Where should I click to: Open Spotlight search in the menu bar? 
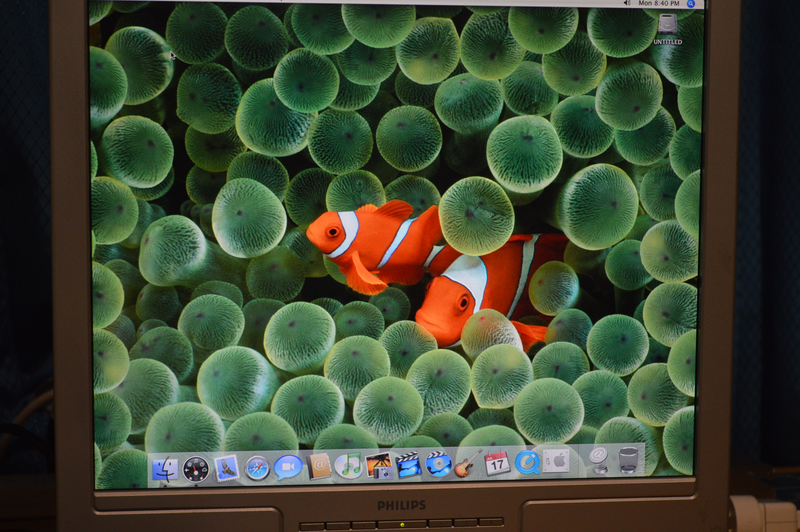click(x=690, y=4)
